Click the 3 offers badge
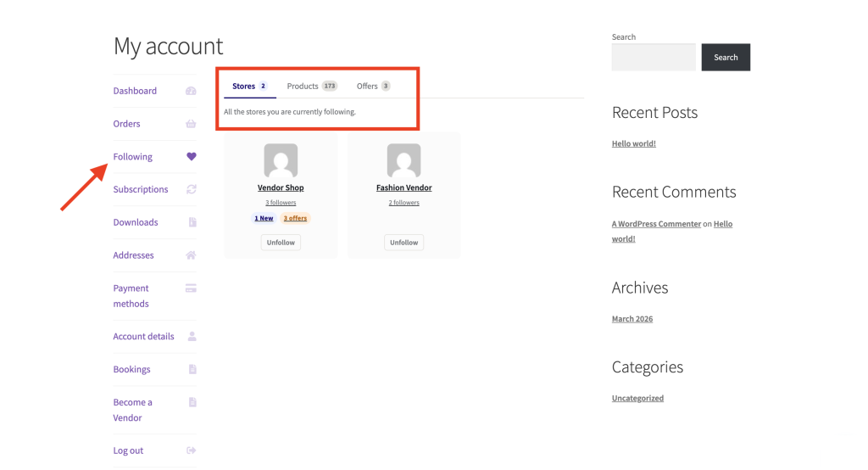868x470 pixels. (x=295, y=218)
